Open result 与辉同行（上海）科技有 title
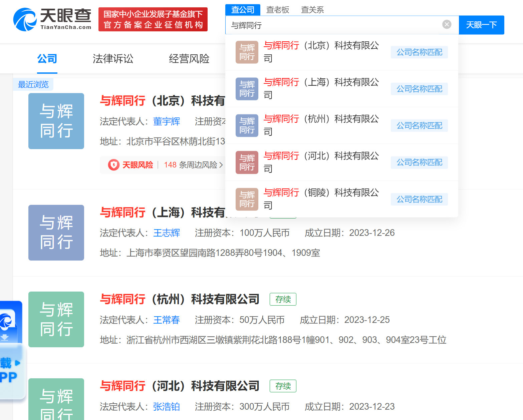This screenshot has height=420, width=523. [x=163, y=212]
